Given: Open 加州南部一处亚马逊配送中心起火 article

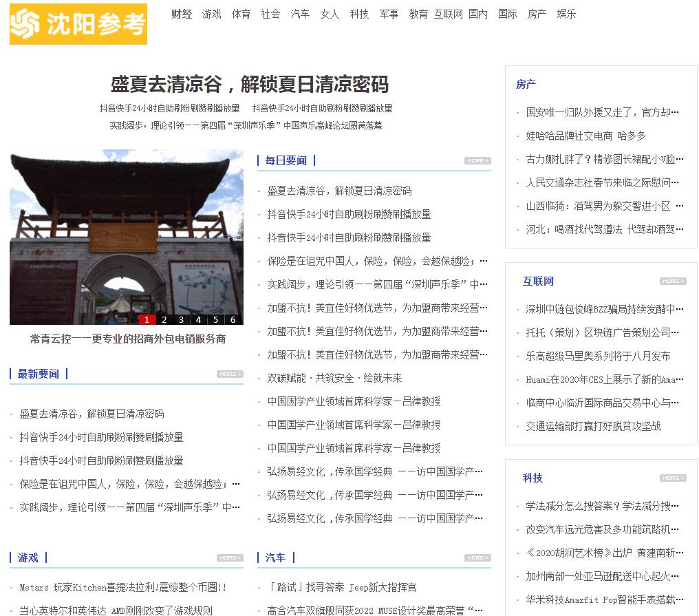Looking at the screenshot, I should point(602,576).
